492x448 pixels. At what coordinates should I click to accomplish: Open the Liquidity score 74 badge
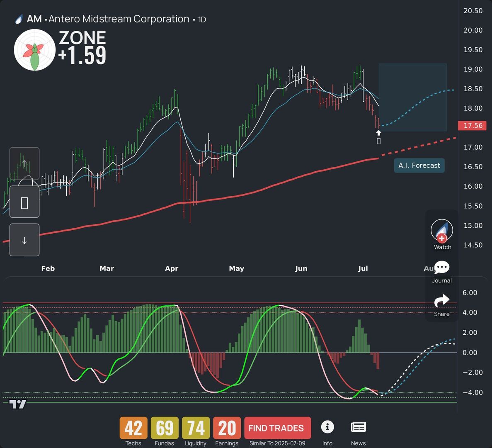coord(196,428)
